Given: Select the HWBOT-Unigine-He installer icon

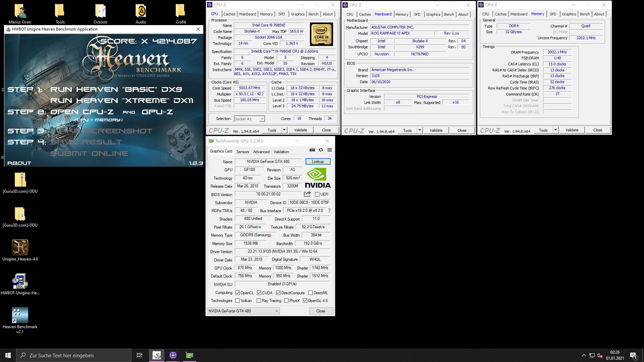Looking at the screenshot, I should (x=20, y=284).
